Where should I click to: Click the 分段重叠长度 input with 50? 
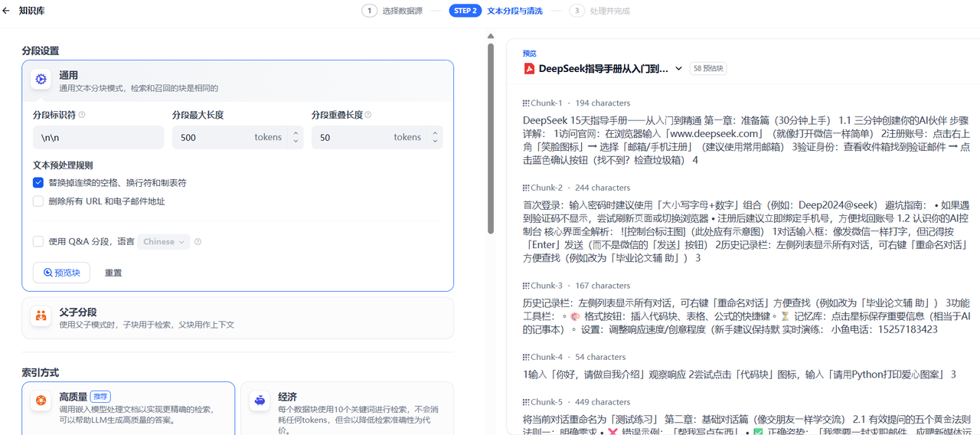377,138
